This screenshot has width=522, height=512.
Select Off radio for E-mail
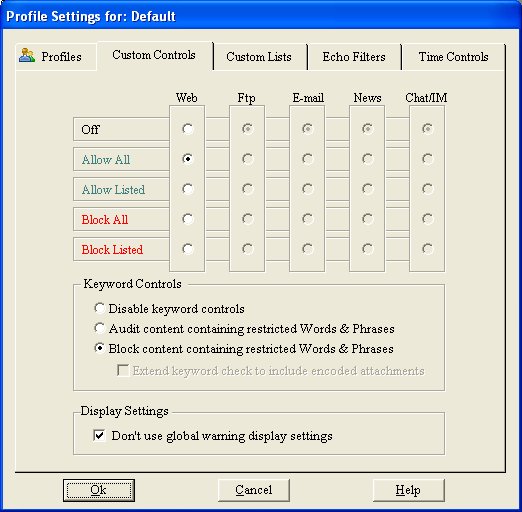click(307, 129)
